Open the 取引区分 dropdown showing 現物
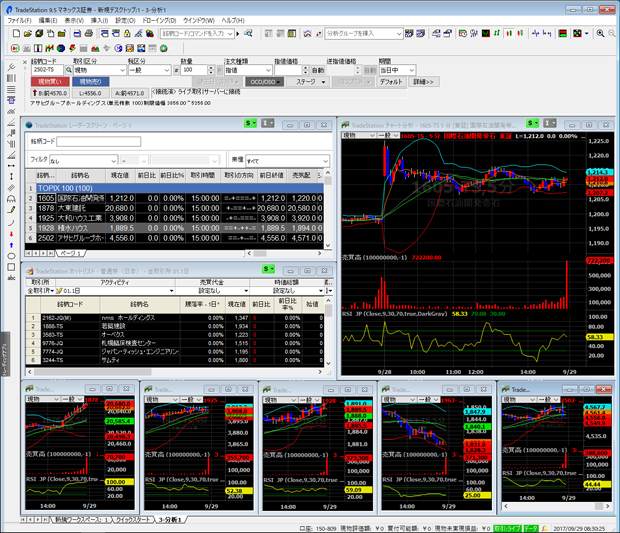Viewport: 620px width, 533px height. [100, 70]
